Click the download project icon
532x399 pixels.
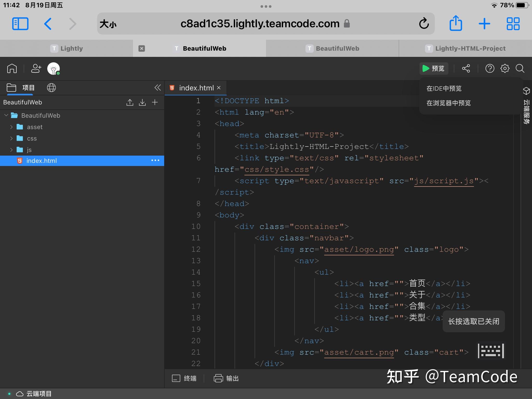tap(142, 102)
